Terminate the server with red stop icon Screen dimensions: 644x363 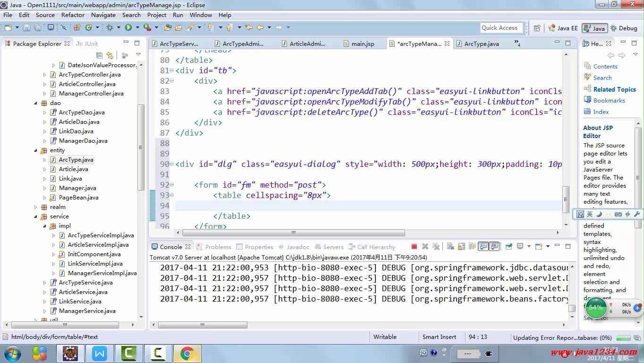[x=414, y=247]
